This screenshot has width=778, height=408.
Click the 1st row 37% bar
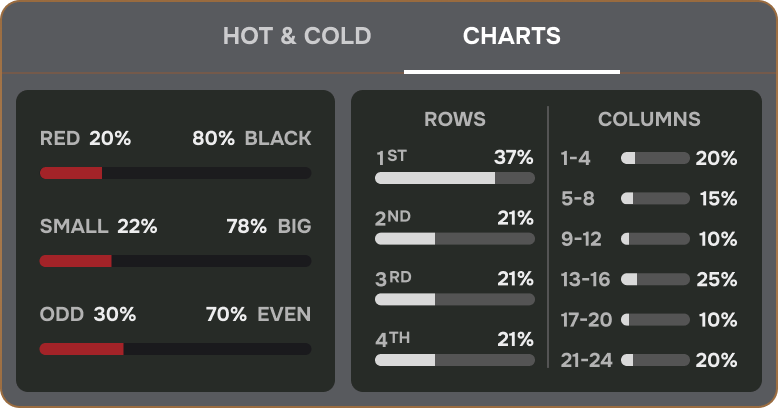tap(455, 178)
